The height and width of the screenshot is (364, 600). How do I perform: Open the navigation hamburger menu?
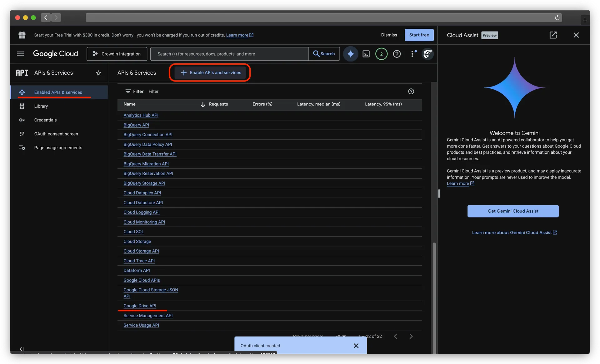[x=20, y=54]
